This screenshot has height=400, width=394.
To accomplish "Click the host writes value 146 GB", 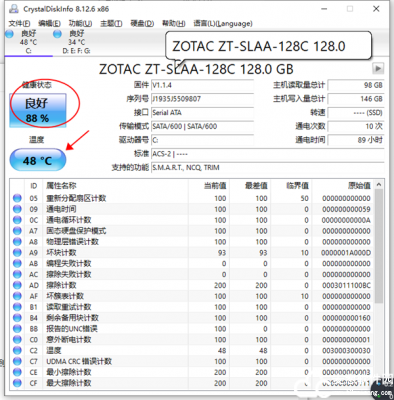I will (356, 99).
